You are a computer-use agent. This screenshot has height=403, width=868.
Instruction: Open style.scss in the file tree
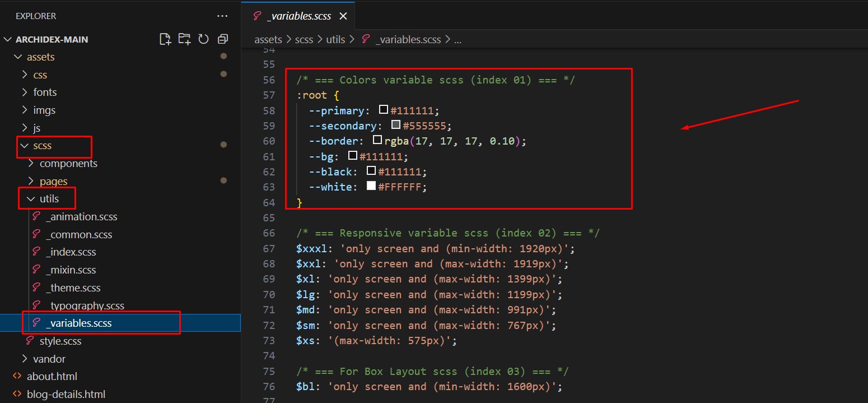(x=60, y=341)
